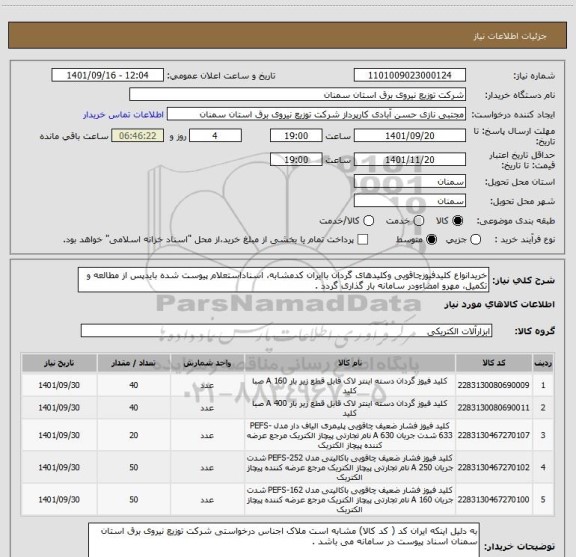The width and height of the screenshot is (576, 557).
Task: Click response deadline time 19:00 field
Action: point(296,136)
